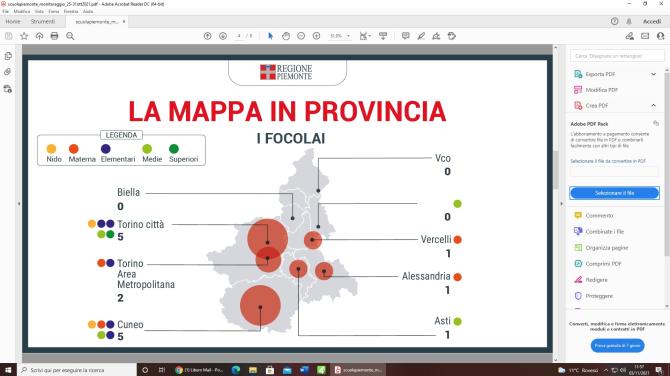This screenshot has width=670, height=376.
Task: Zoom in with plus icon
Action: point(317,36)
